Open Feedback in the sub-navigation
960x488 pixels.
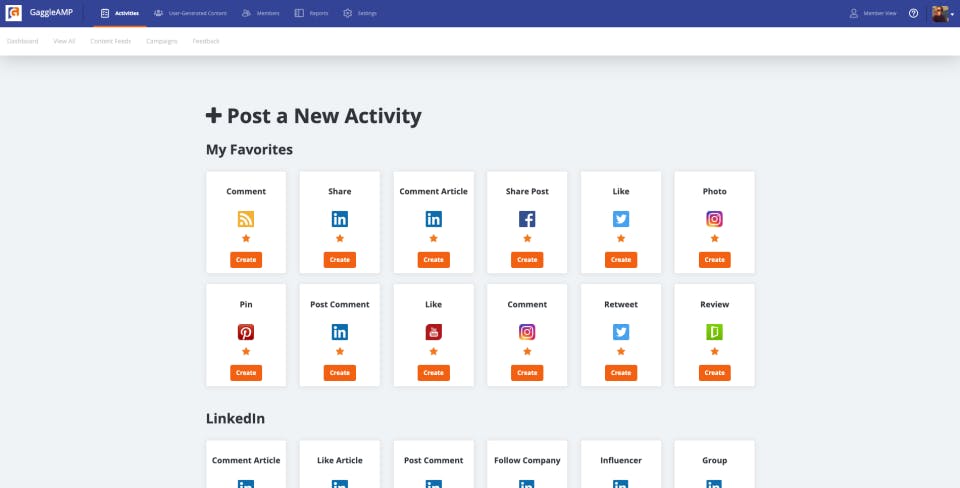[x=206, y=41]
